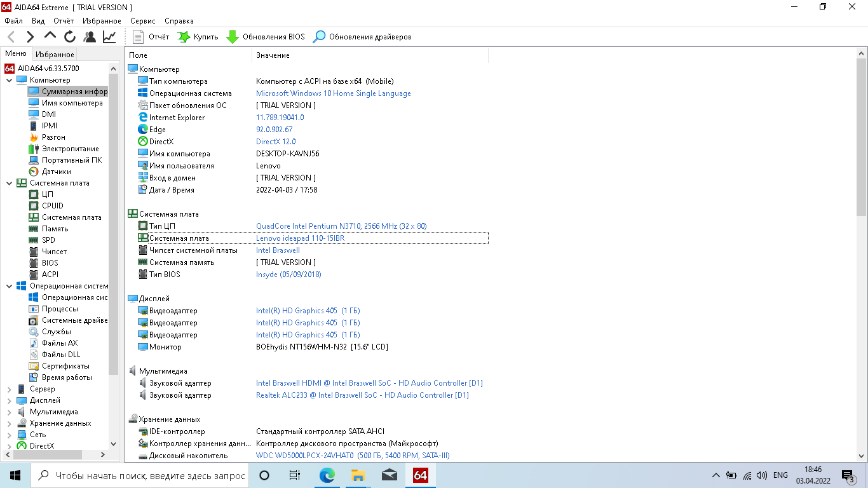Open Обновления BIOS from the toolbar

[266, 37]
